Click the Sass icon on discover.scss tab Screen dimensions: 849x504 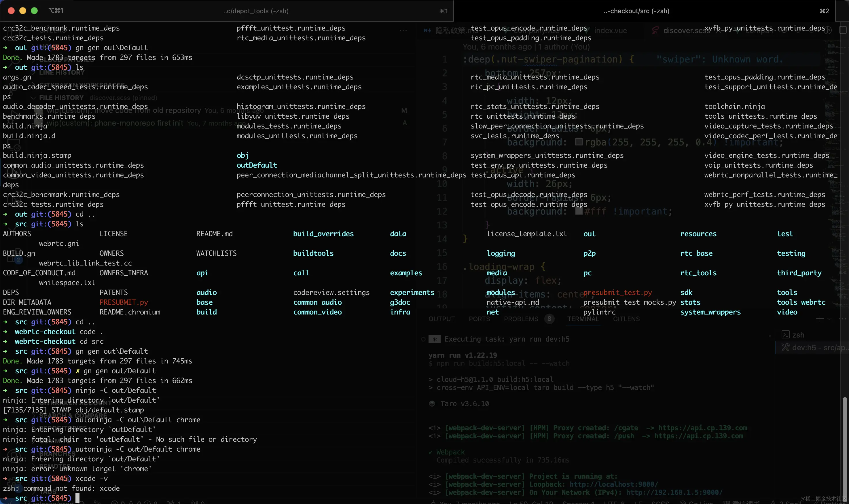(655, 30)
